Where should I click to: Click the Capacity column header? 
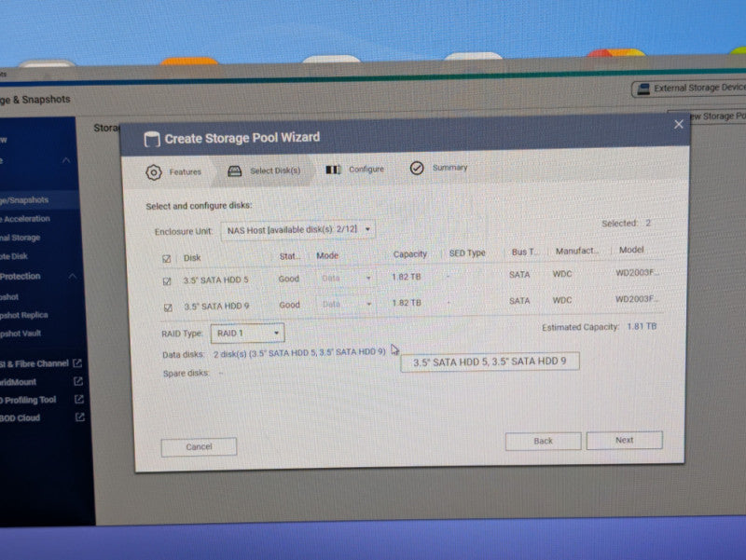tap(410, 254)
